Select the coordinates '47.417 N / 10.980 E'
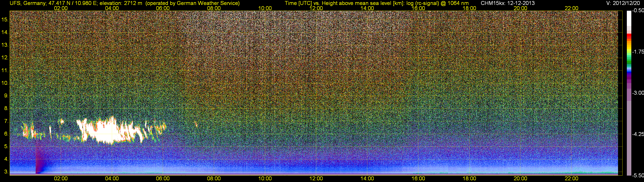644x182 pixels. point(72,3)
